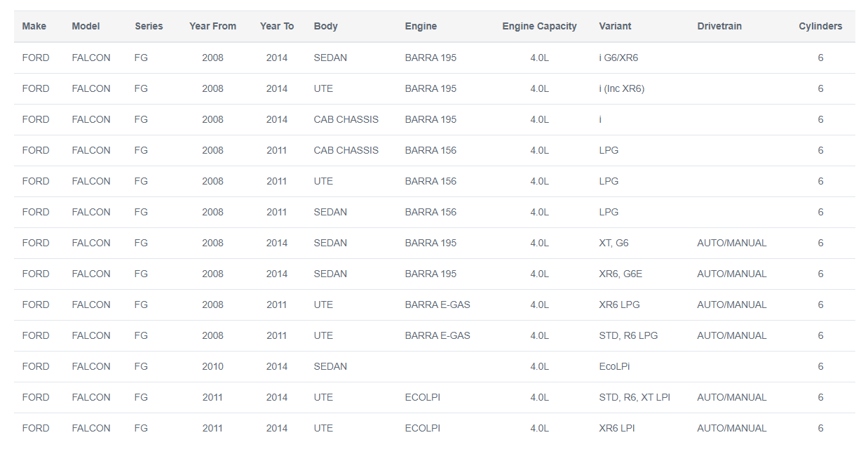Screen dimensions: 868x468
Task: Click the Cylinders column header
Action: [820, 26]
